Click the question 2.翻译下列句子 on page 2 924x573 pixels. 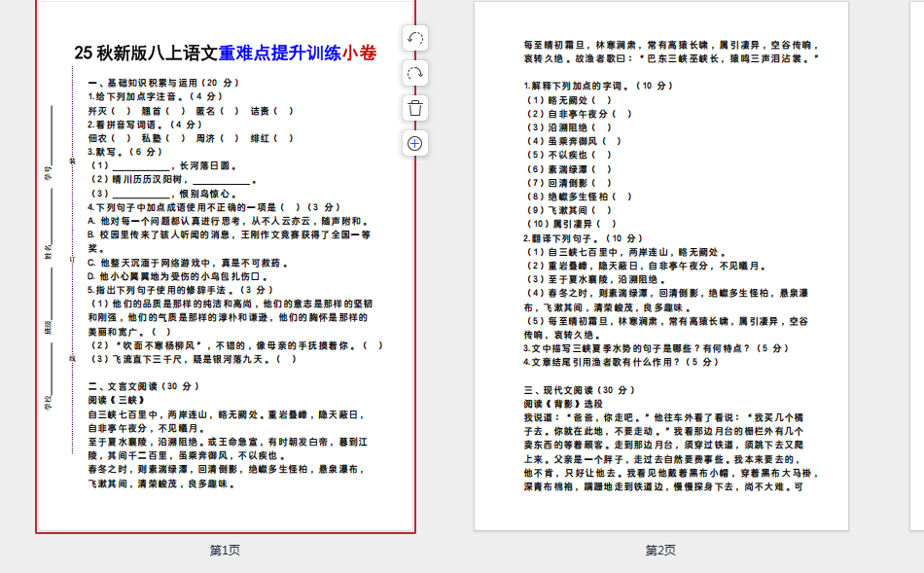point(584,238)
